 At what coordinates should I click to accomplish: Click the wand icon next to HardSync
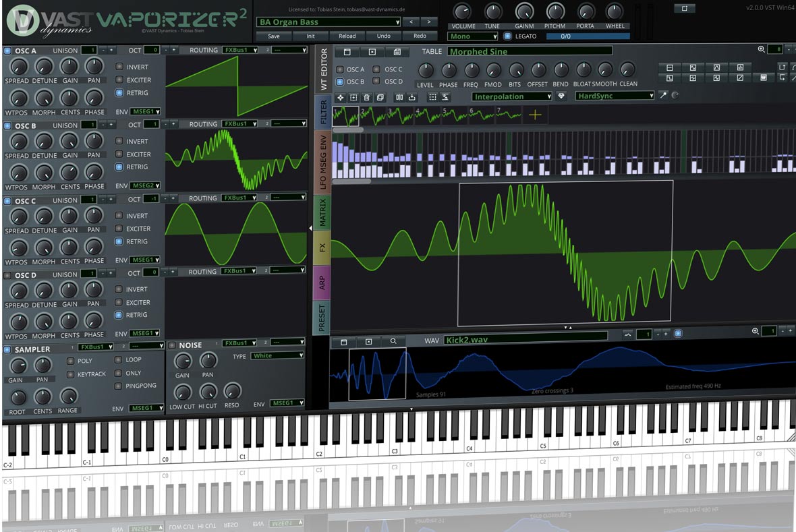click(663, 96)
